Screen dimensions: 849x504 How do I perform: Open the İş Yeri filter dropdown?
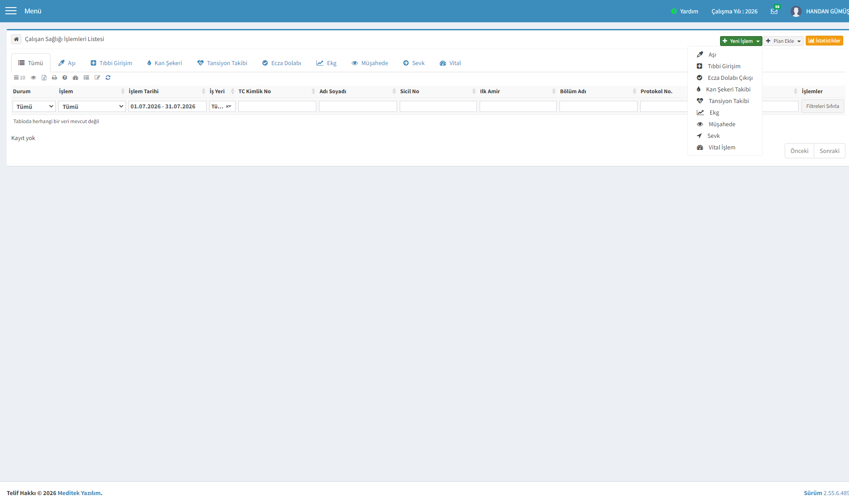pos(222,107)
